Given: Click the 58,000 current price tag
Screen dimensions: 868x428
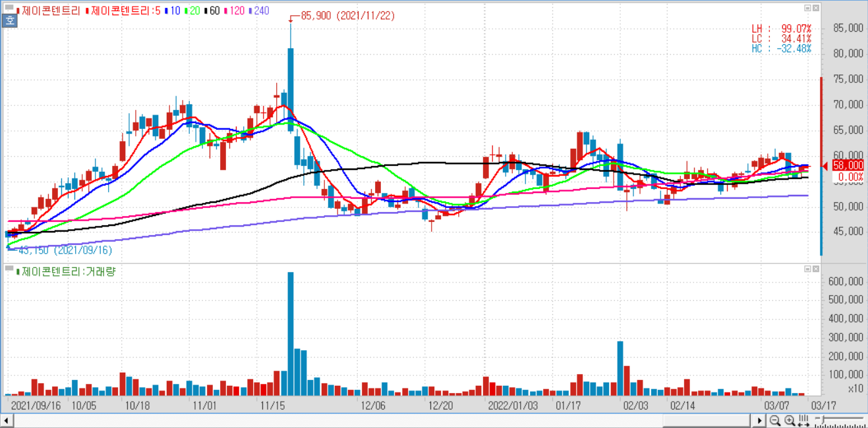Looking at the screenshot, I should pos(847,165).
